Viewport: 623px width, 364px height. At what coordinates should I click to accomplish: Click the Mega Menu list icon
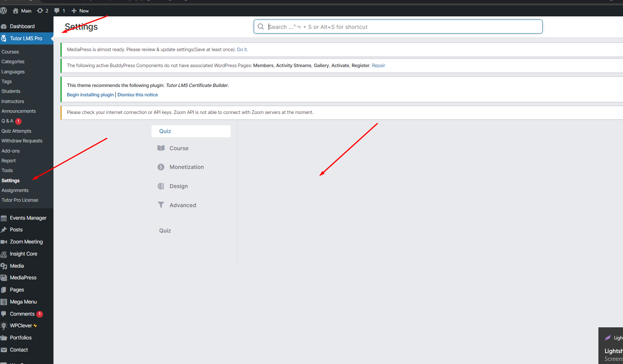coord(4,302)
